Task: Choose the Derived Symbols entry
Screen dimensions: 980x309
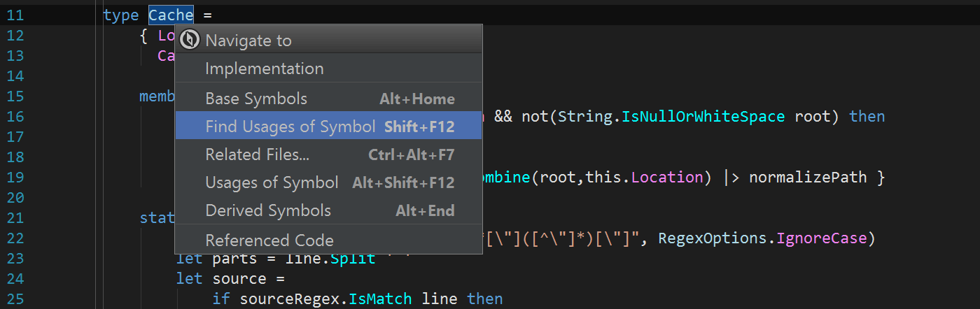Action: point(328,210)
